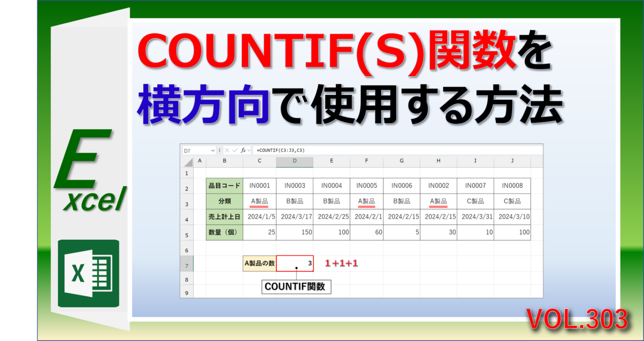Click the quantity cell 150
Image resolution: width=644 pixels, height=341 pixels.
tap(294, 233)
